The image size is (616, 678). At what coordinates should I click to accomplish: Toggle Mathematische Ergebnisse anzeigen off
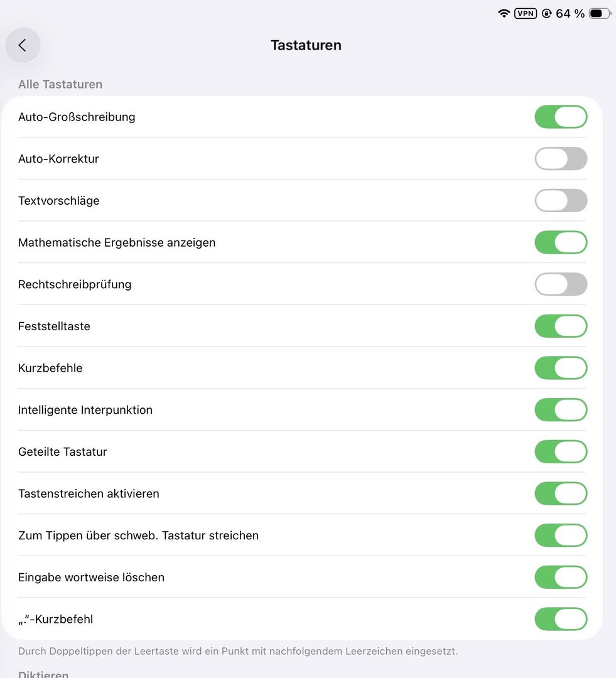(561, 242)
